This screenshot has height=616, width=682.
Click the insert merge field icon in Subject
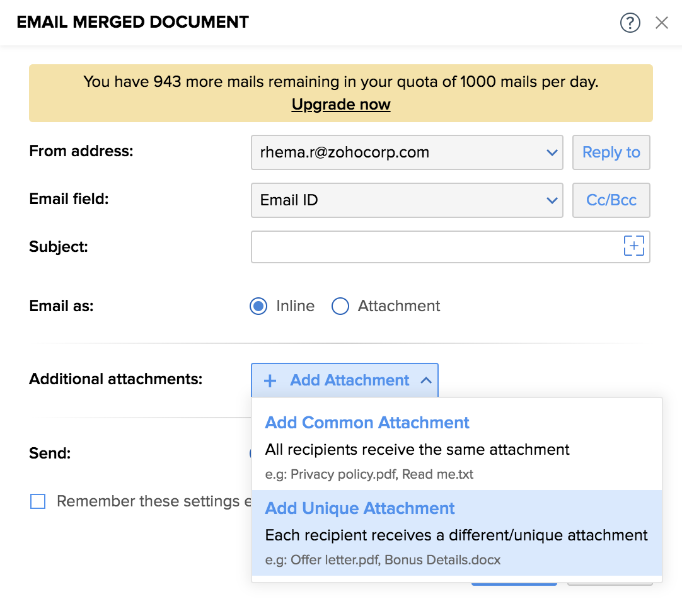tap(633, 246)
